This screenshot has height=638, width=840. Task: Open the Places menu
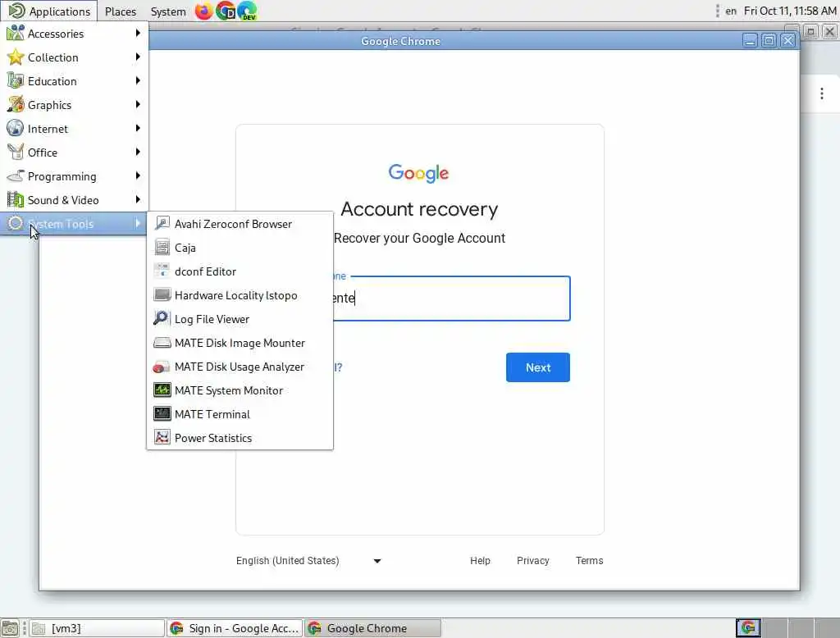click(x=120, y=11)
